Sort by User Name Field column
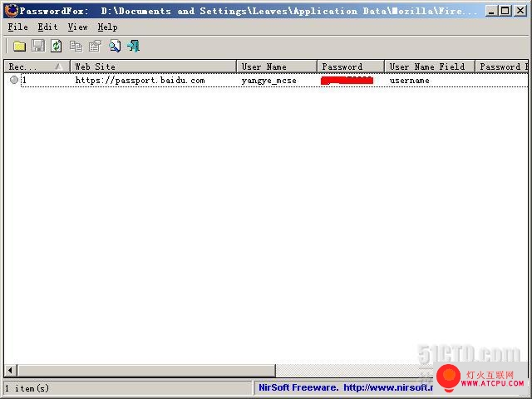The image size is (532, 399). 430,66
